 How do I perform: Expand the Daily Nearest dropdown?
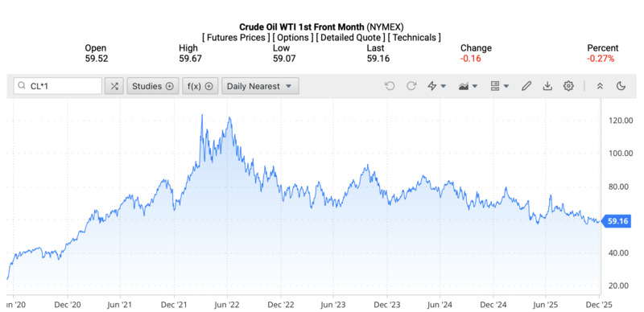pos(260,86)
